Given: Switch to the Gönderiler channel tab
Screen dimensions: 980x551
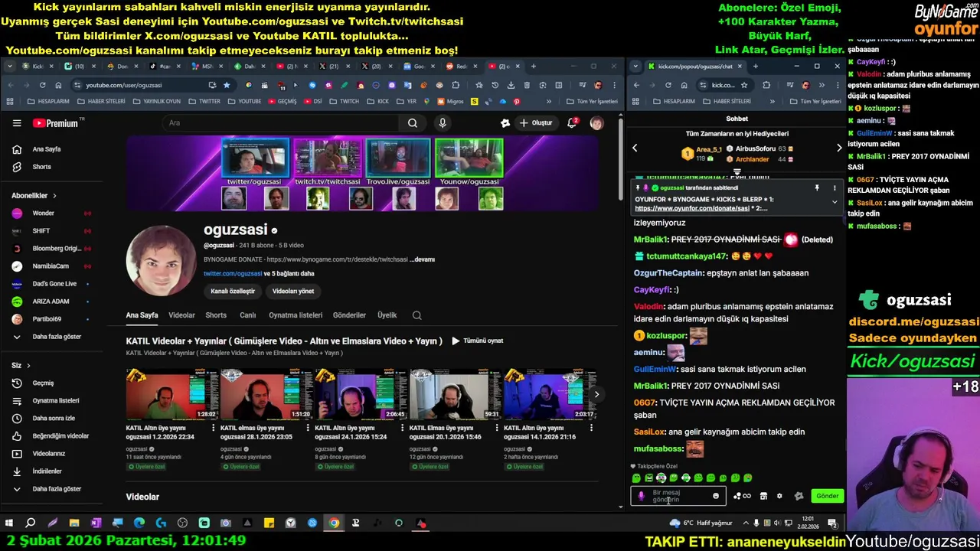Looking at the screenshot, I should [x=349, y=315].
